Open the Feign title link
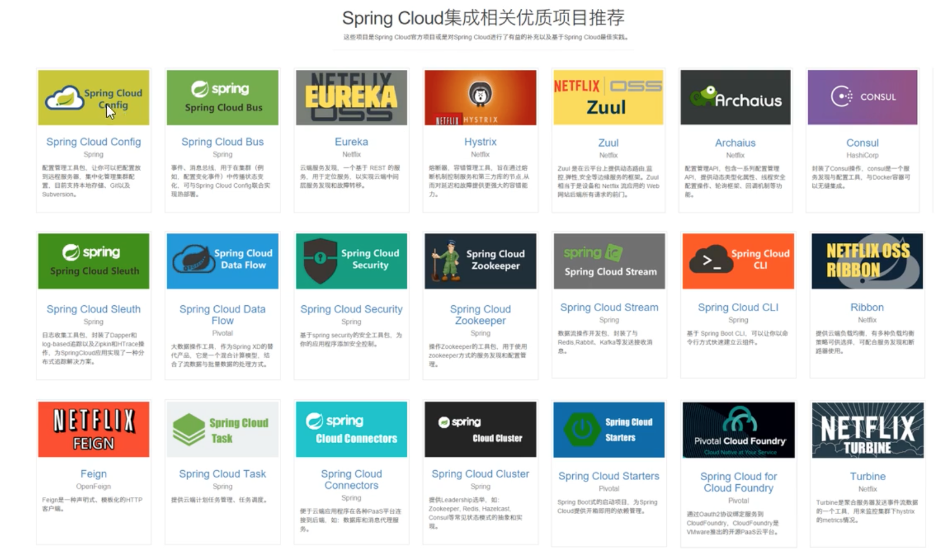The image size is (952, 560). click(93, 474)
